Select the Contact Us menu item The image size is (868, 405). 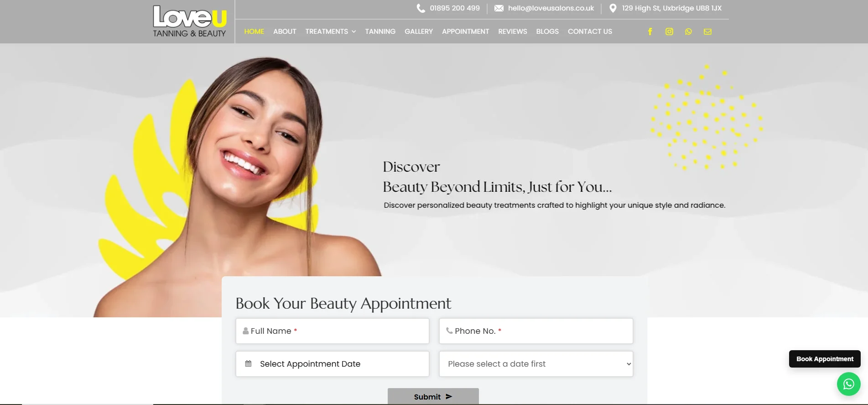click(590, 32)
